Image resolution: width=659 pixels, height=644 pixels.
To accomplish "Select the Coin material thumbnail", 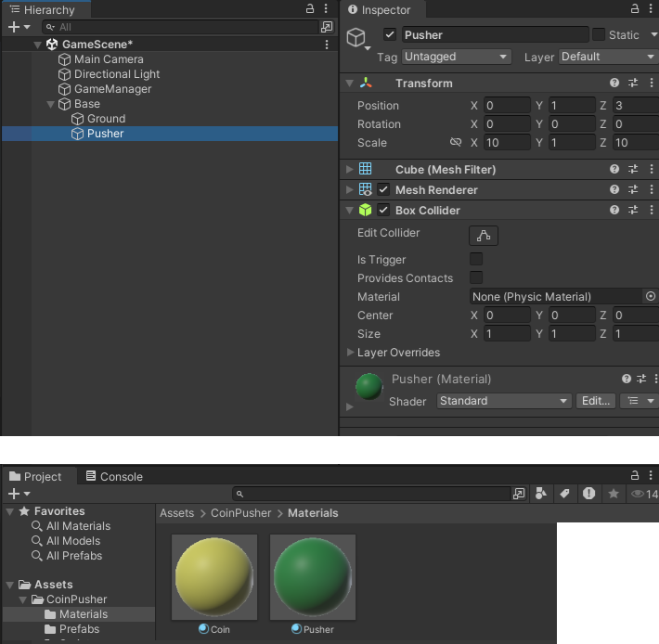I will click(214, 576).
